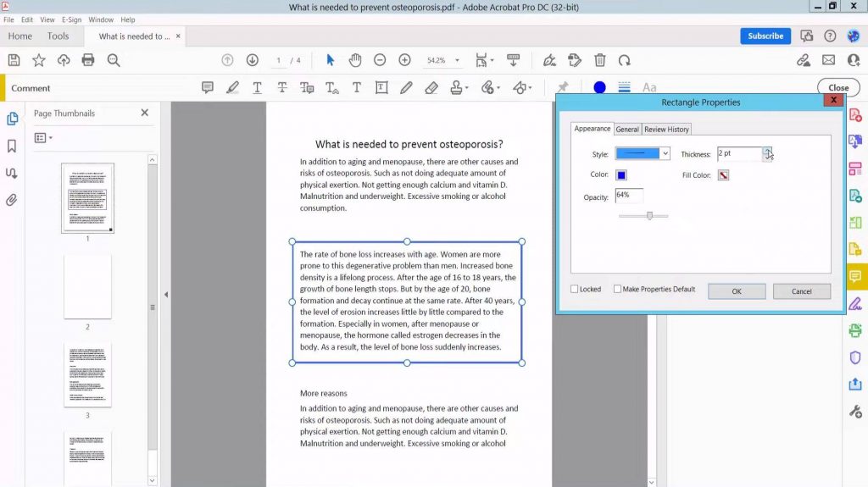868x487 pixels.
Task: Select the pencil Draw freeform tool
Action: pyautogui.click(x=406, y=87)
